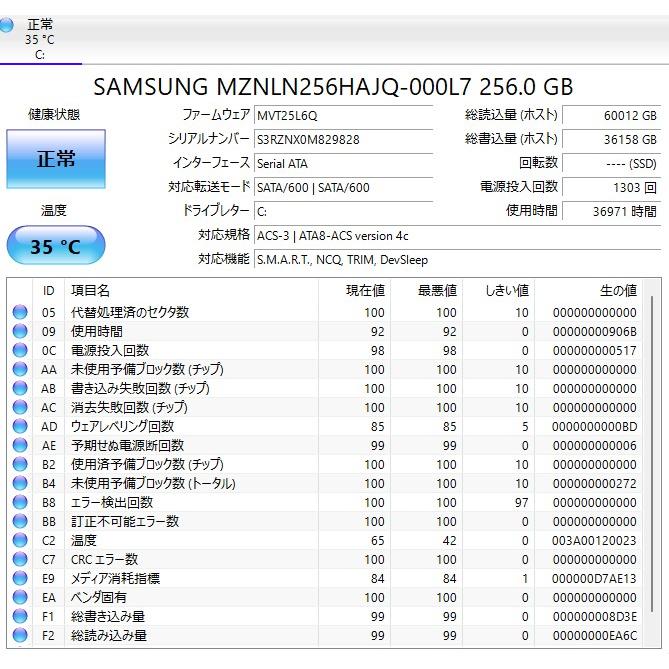Screen dimensions: 669x669
Task: Select エラー検出回数 row name
Action: click(112, 502)
